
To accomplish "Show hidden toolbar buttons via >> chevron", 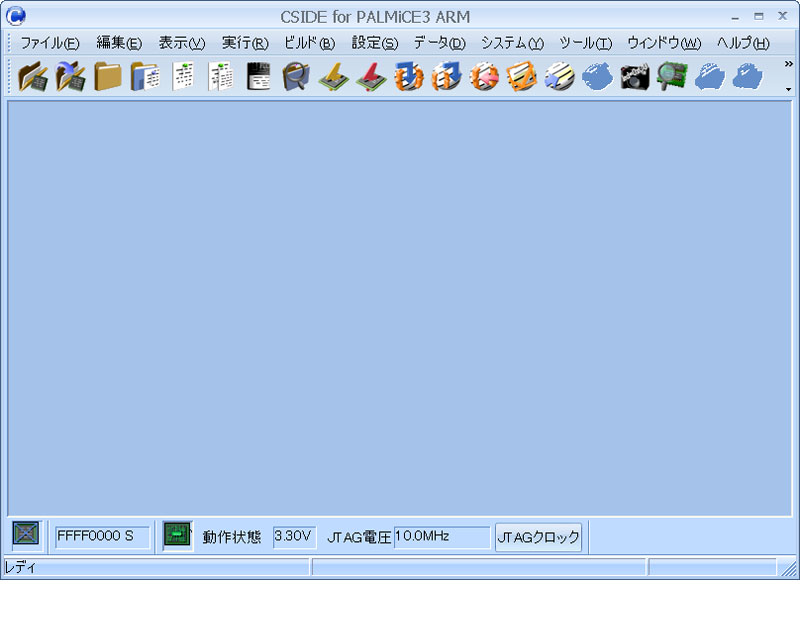I will (788, 64).
